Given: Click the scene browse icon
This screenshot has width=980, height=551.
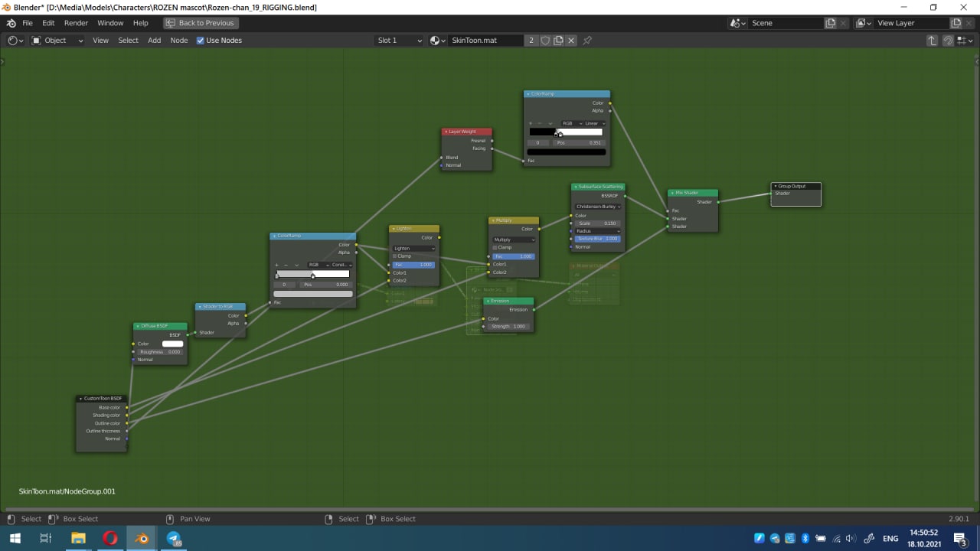Looking at the screenshot, I should tap(737, 23).
